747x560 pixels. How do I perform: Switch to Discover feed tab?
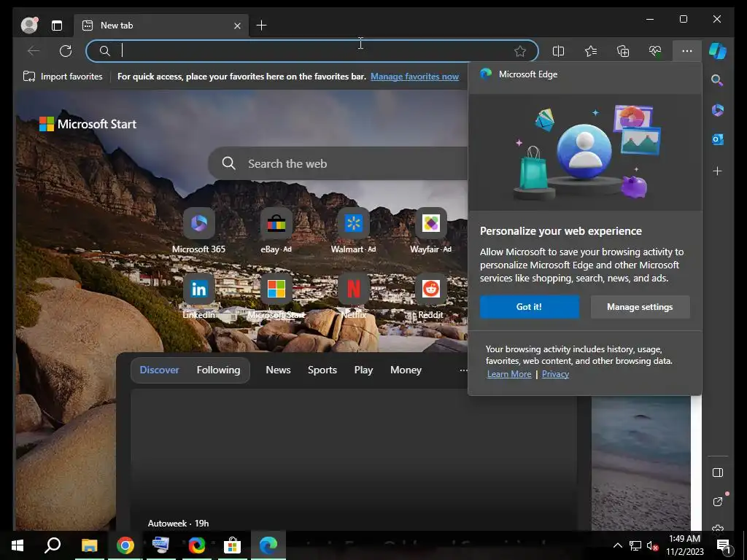point(159,370)
